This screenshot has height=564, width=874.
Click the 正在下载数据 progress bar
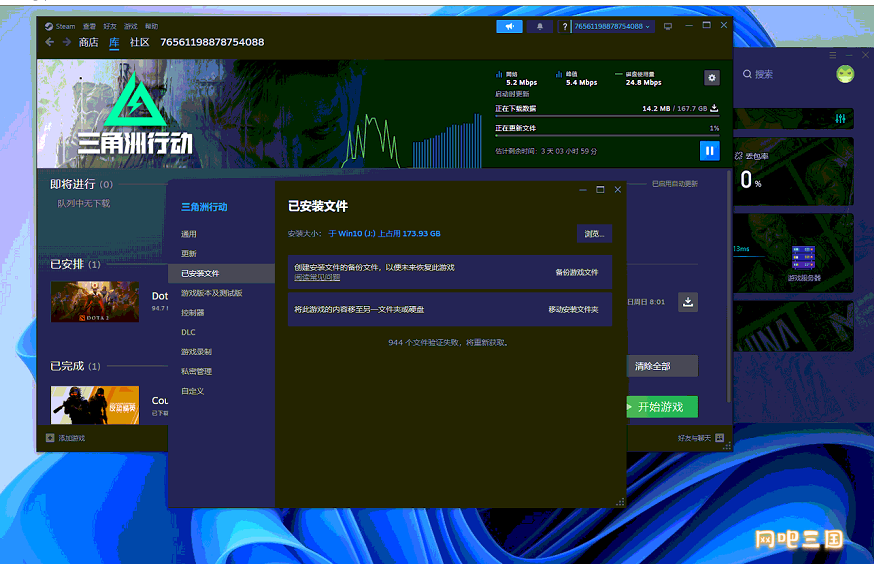[607, 116]
